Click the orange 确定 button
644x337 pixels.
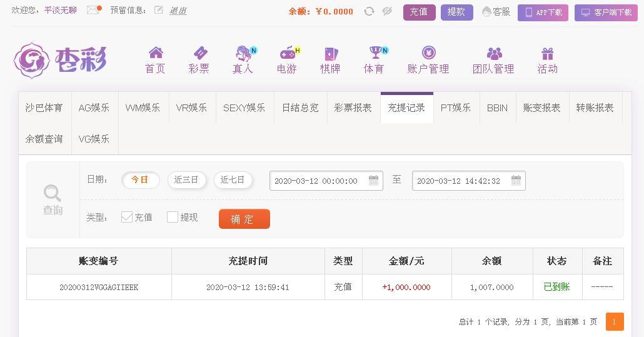click(x=244, y=219)
